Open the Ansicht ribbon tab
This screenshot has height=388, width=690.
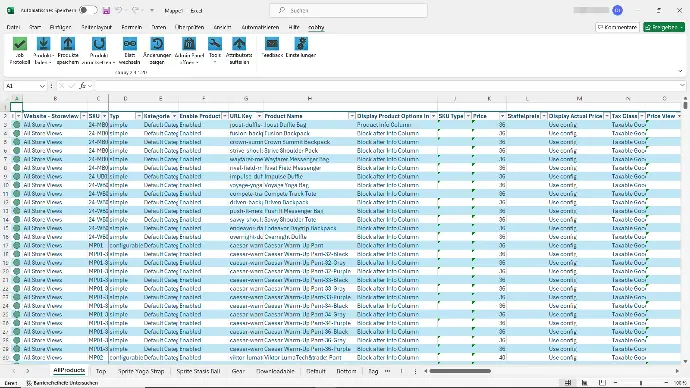[222, 27]
